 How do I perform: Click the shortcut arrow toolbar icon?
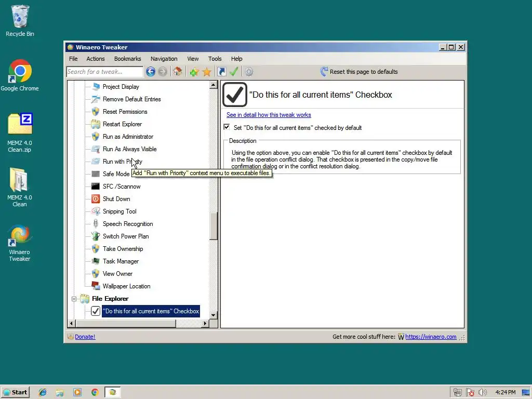point(221,72)
